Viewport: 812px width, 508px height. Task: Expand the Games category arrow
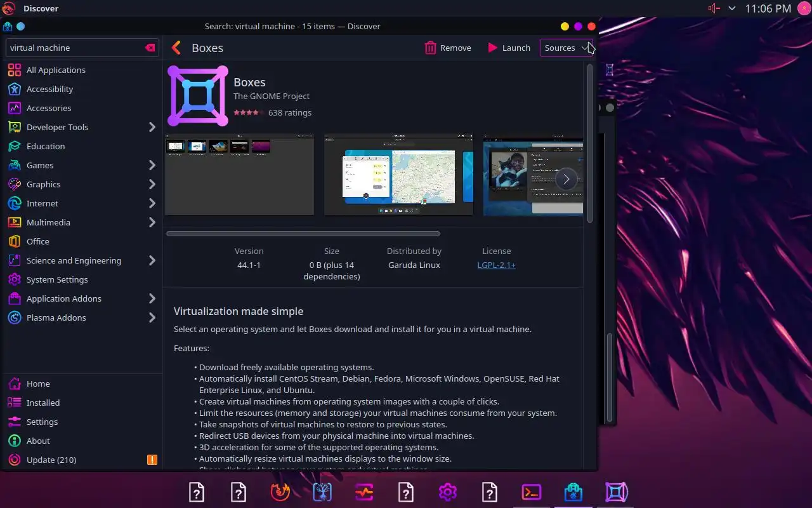[x=152, y=165]
